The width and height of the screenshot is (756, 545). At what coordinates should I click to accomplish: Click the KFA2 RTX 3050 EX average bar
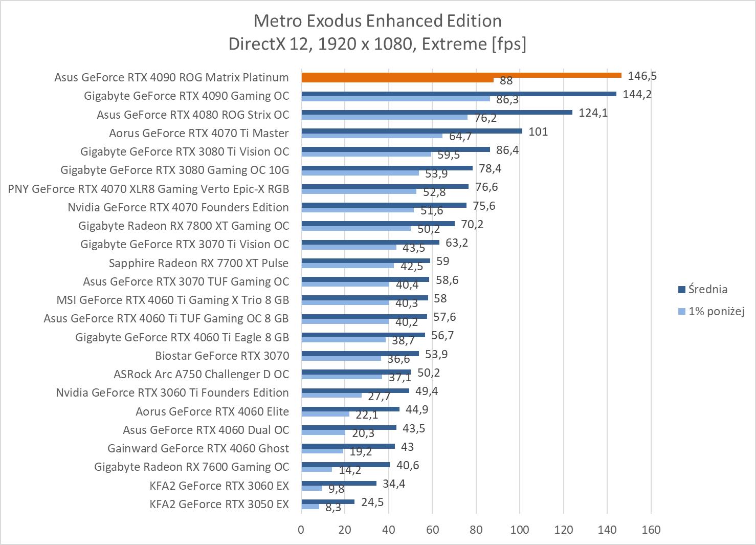coord(327,502)
